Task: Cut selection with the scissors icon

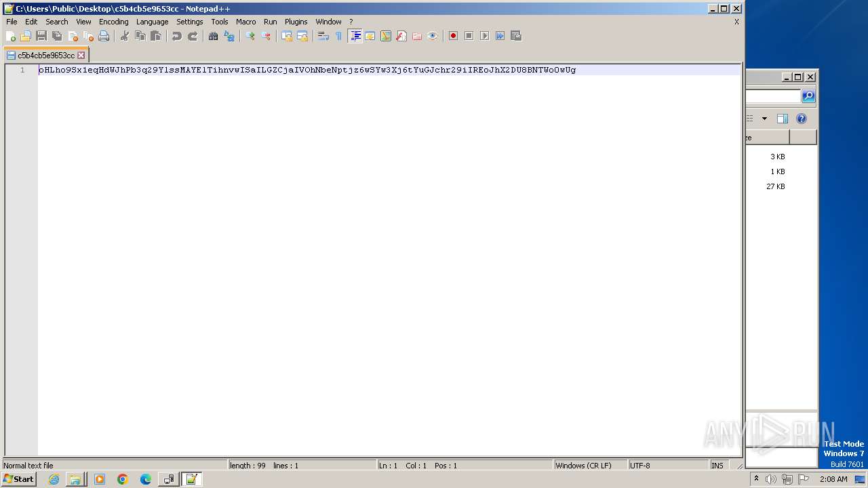Action: point(125,36)
